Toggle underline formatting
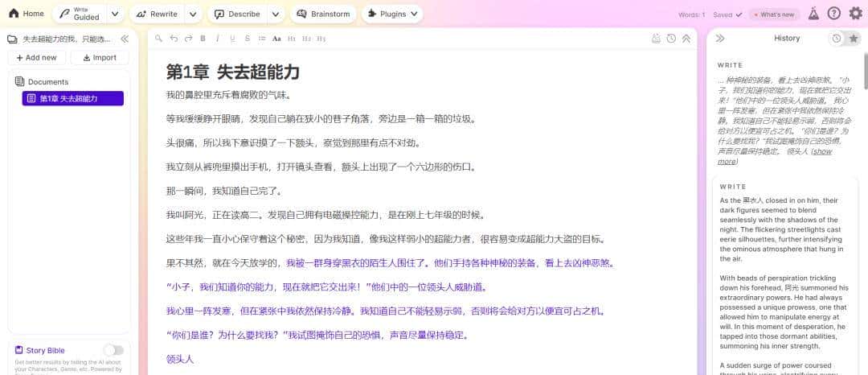Image resolution: width=868 pixels, height=375 pixels. (x=232, y=38)
